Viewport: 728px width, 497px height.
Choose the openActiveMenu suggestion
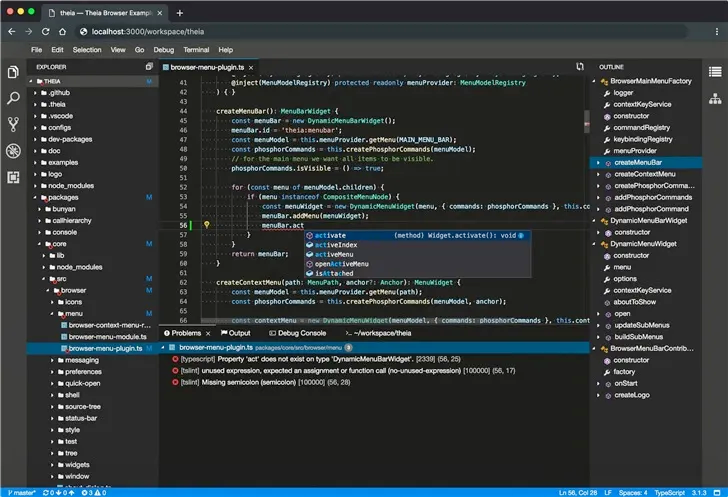(418, 264)
